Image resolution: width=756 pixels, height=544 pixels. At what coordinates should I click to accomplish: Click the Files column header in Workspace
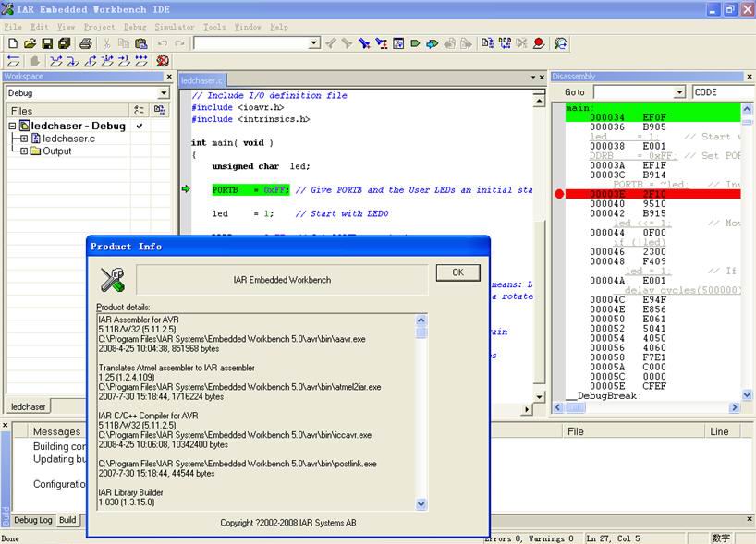67,111
